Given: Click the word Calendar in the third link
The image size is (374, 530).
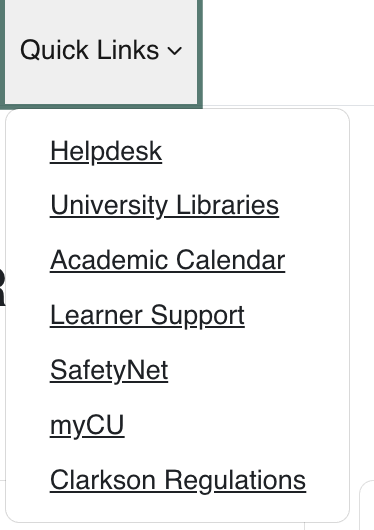Looking at the screenshot, I should click(x=231, y=260).
